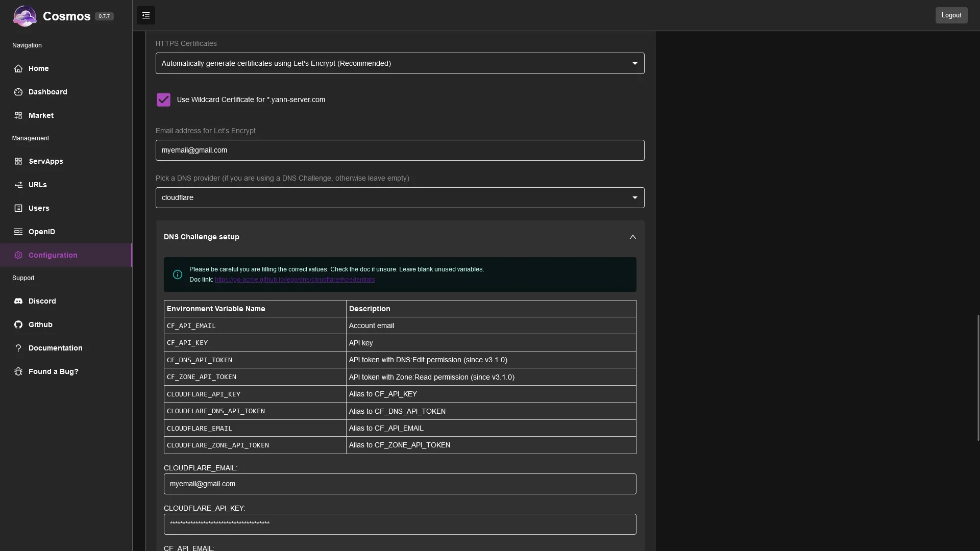Click the Discord logo icon
The height and width of the screenshot is (551, 980).
[x=18, y=301]
